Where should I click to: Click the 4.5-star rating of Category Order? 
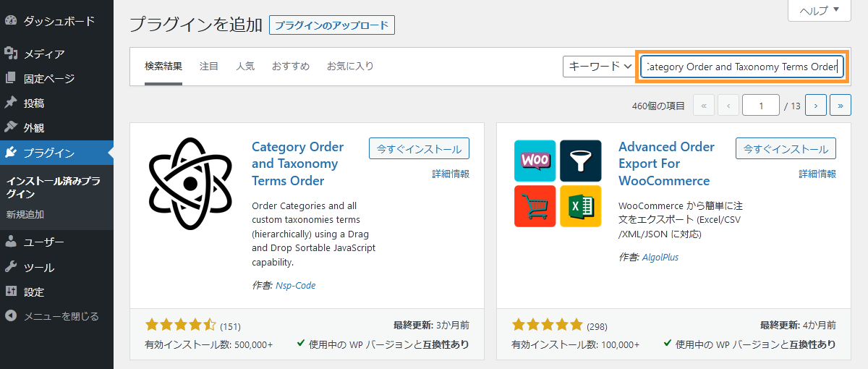point(181,324)
